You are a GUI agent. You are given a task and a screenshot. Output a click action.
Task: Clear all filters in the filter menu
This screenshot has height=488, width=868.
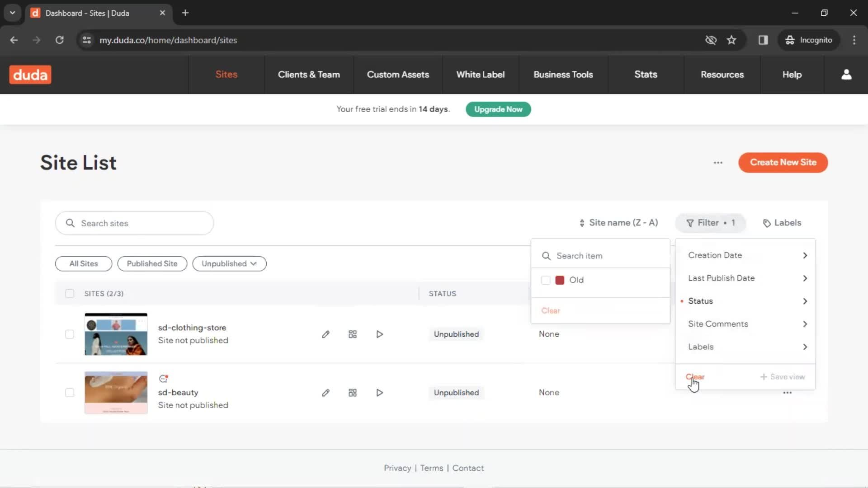coord(695,377)
